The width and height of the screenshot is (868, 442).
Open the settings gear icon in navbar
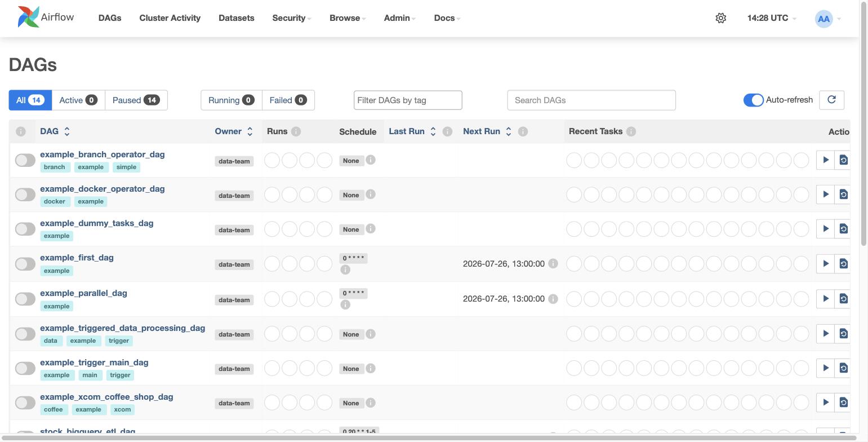pyautogui.click(x=720, y=18)
